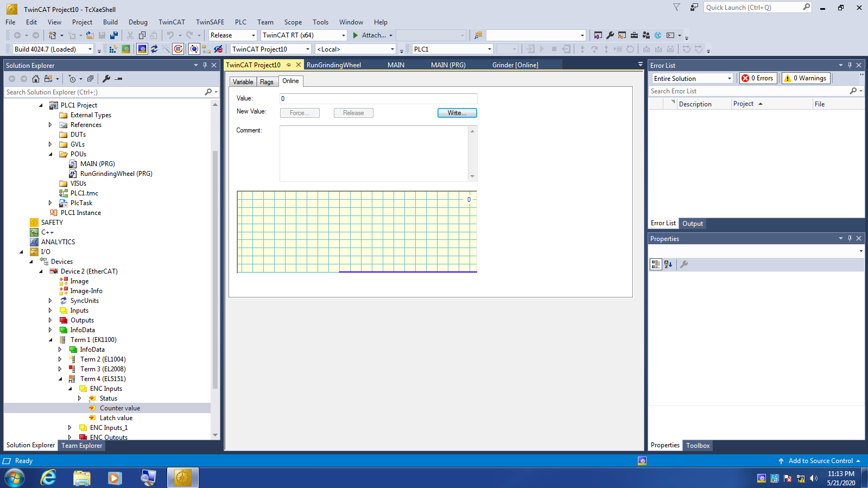Viewport: 868px width, 488px height.
Task: Click the Toggle Free Run State icon
Action: (178, 49)
